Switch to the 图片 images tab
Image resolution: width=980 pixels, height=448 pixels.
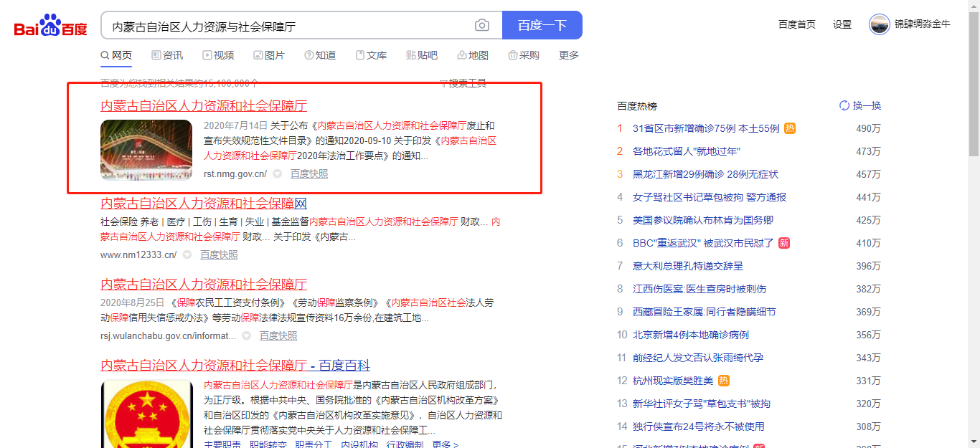(269, 55)
